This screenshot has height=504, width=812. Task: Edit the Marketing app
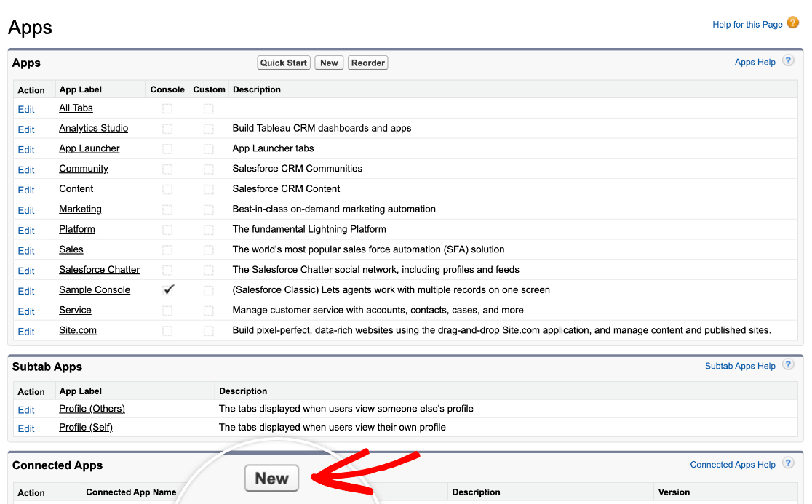click(x=26, y=210)
